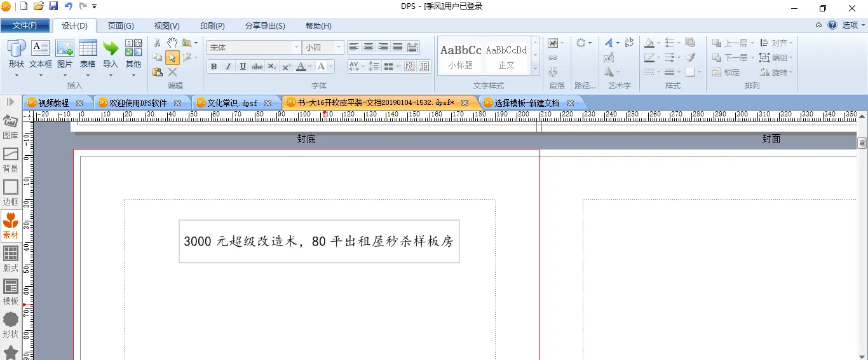The height and width of the screenshot is (360, 868).
Task: Apply the 小标题 text style
Action: tap(461, 57)
